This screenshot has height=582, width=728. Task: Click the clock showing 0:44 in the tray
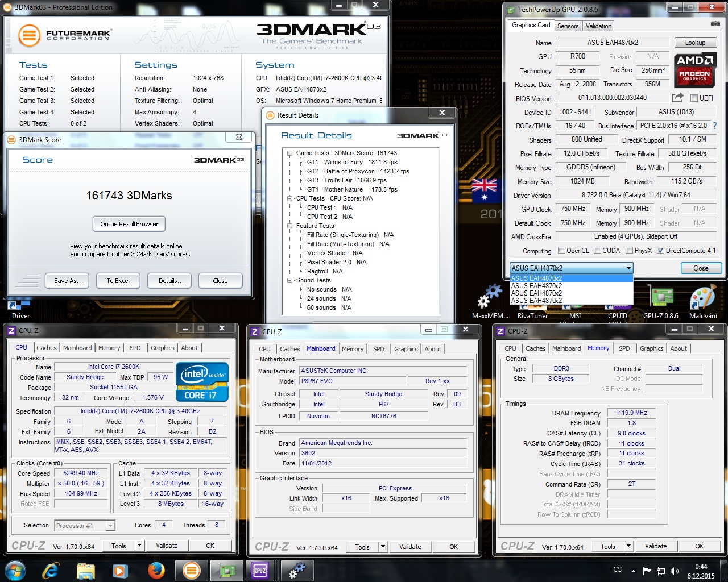701,567
